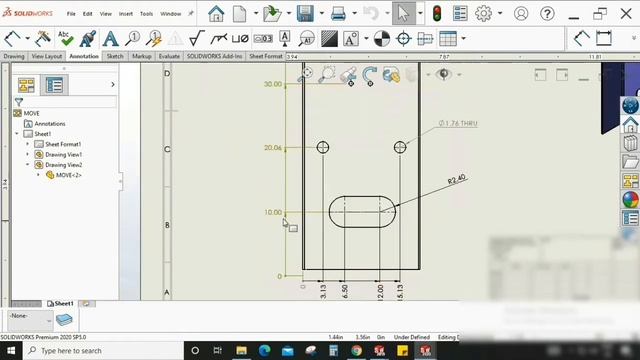Open an existing document
Screen dimensions: 640x360
[x=272, y=13]
